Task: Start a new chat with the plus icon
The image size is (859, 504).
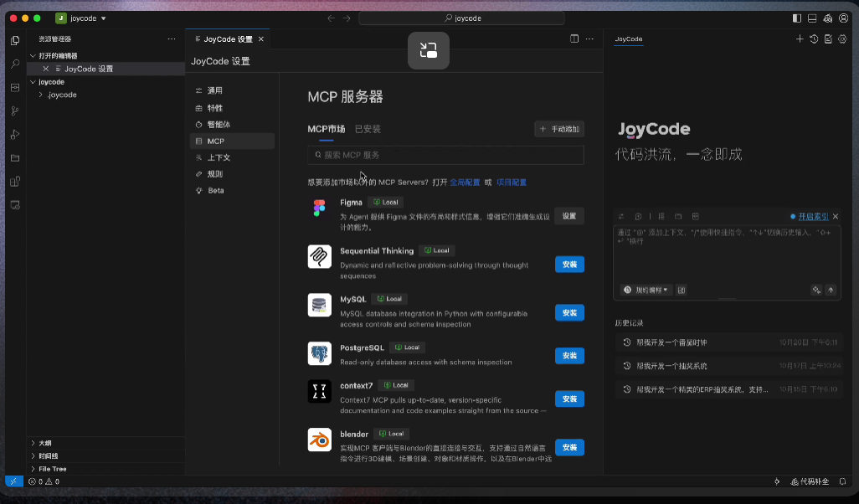Action: 800,39
